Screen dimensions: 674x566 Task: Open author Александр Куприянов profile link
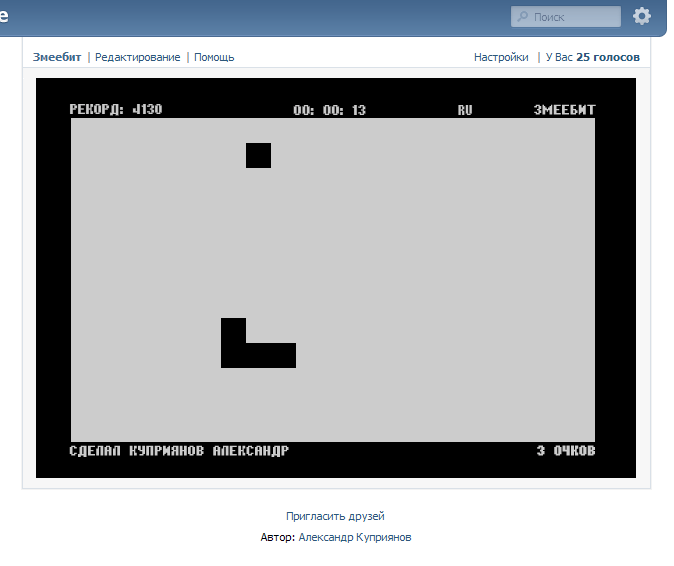point(354,537)
